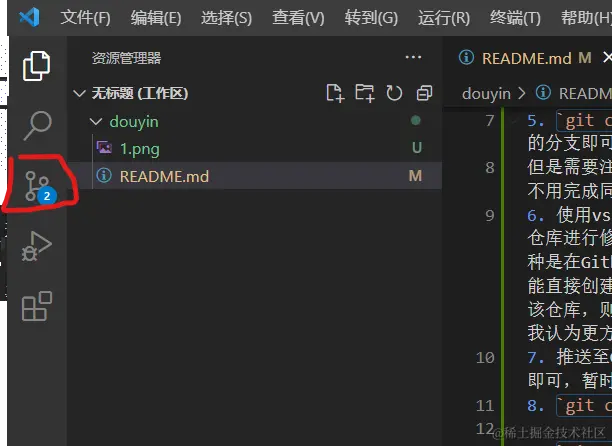Click the editor line starting with 我认为更
The image size is (612, 446).
569,333
